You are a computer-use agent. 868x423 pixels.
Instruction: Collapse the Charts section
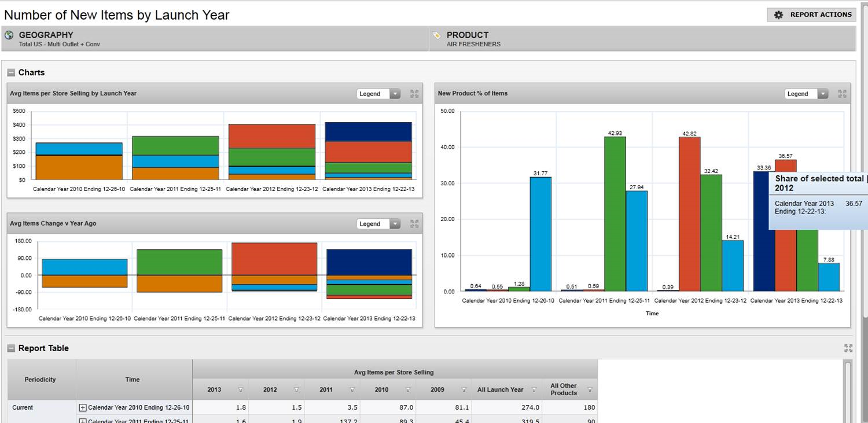pyautogui.click(x=11, y=73)
